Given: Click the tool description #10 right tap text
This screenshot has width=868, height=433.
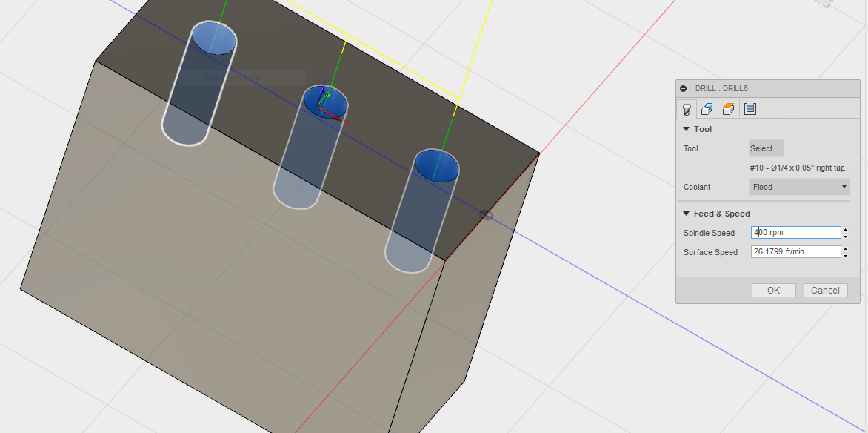Looking at the screenshot, I should (798, 168).
